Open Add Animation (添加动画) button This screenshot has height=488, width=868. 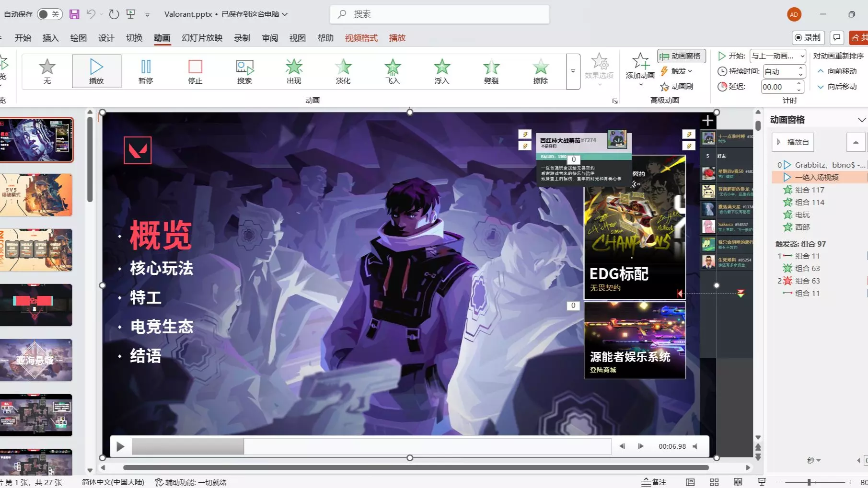(640, 70)
